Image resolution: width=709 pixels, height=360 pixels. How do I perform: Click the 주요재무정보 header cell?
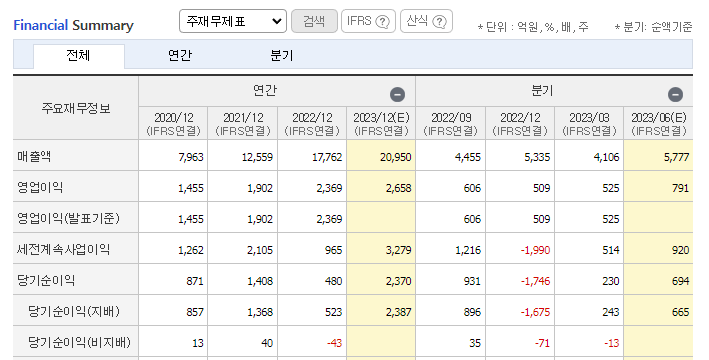point(76,108)
